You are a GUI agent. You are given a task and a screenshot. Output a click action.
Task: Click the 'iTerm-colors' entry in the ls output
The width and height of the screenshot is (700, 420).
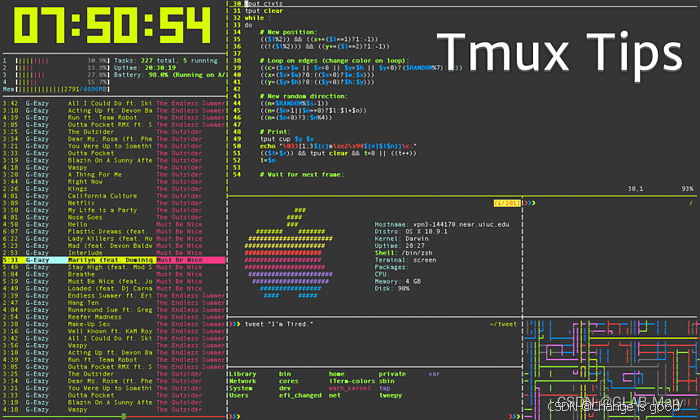tap(352, 381)
